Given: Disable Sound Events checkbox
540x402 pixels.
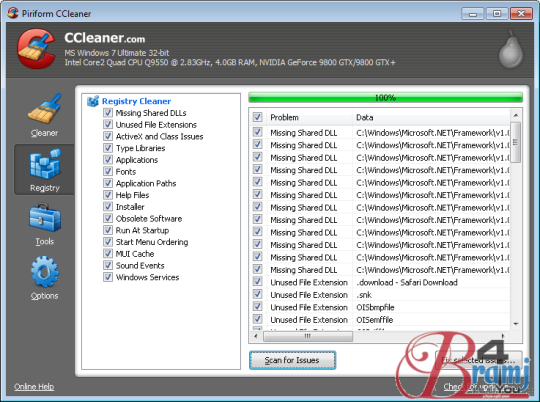Looking at the screenshot, I should tap(108, 265).
